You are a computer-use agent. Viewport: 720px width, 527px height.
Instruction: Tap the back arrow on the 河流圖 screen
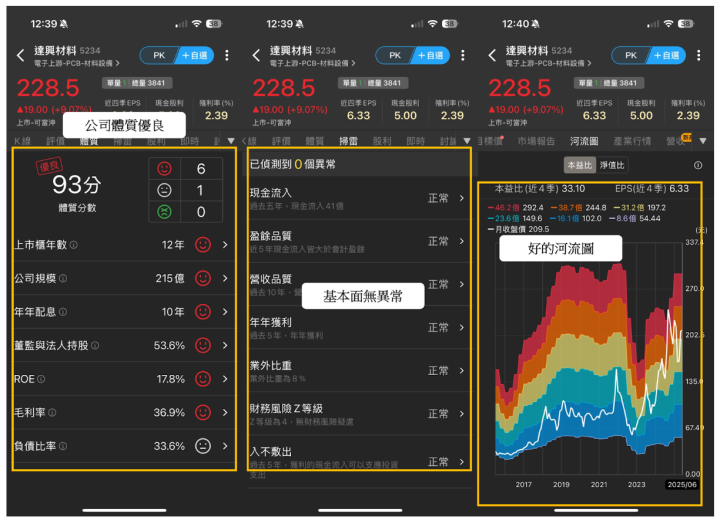(x=492, y=56)
